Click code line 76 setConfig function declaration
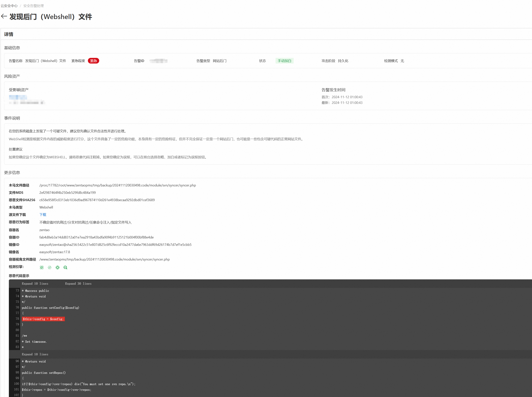The width and height of the screenshot is (532, 397). [51, 308]
